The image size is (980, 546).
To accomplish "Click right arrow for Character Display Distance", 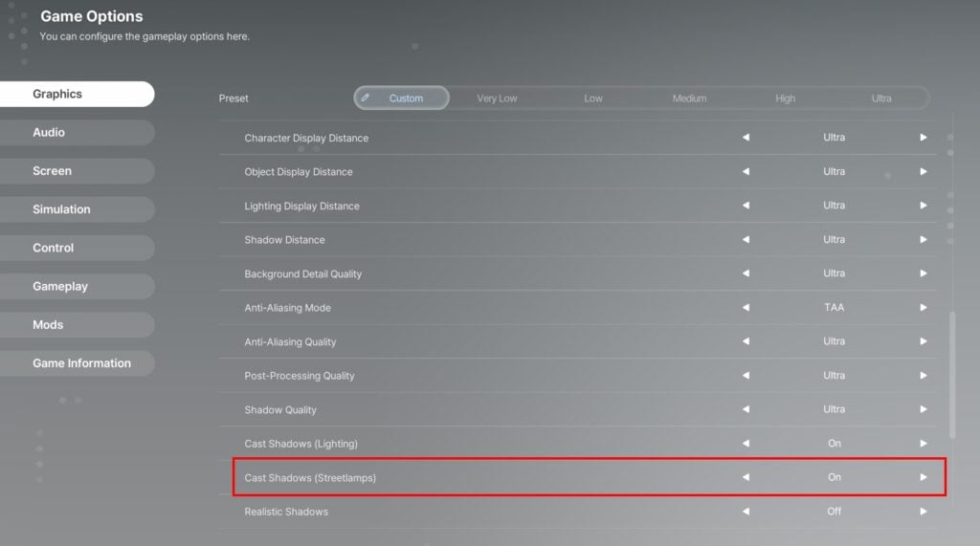I will [924, 138].
